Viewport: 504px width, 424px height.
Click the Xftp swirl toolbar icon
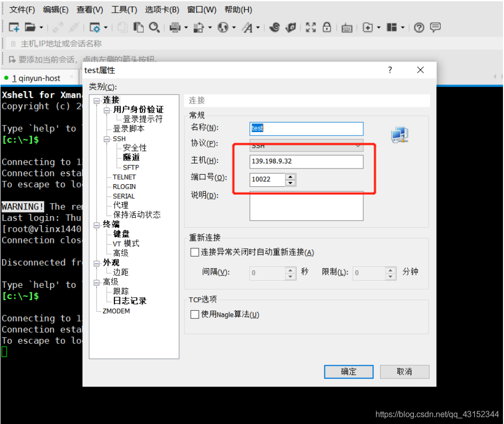tap(275, 28)
